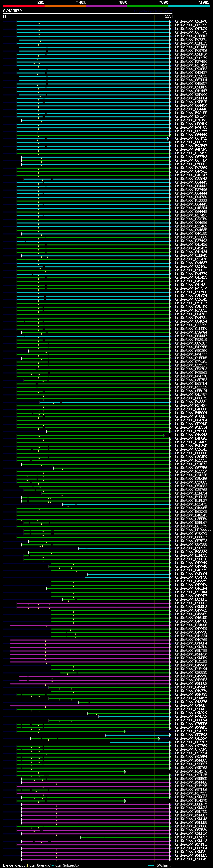Open hit UniRef100_A3F6K2
The width and height of the screenshot is (213, 868).
pos(191,36)
